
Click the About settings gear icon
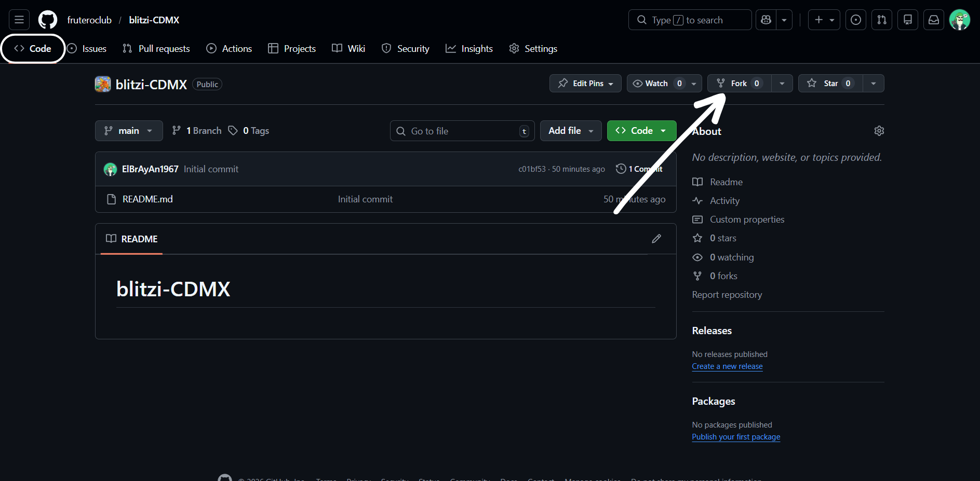tap(879, 131)
